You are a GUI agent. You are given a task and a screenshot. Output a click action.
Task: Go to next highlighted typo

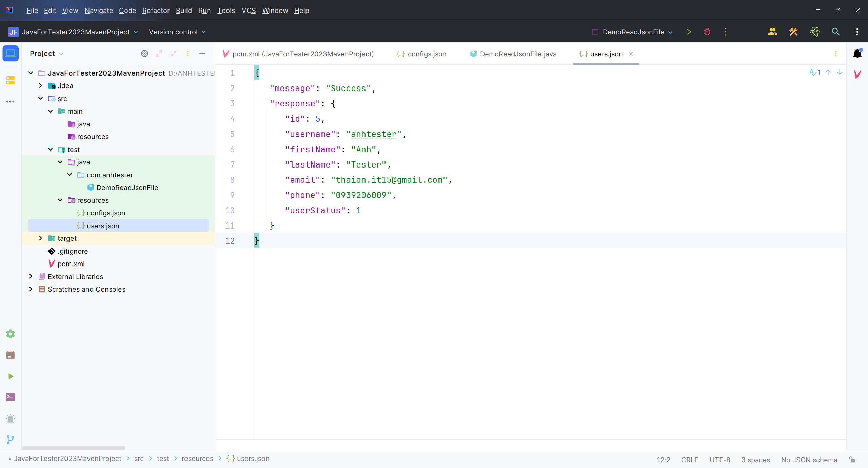click(x=840, y=72)
